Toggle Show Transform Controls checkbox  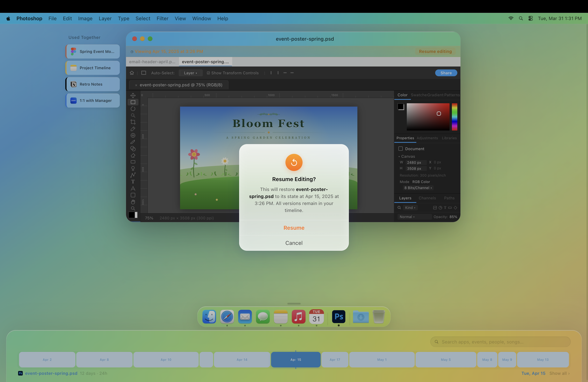(208, 73)
